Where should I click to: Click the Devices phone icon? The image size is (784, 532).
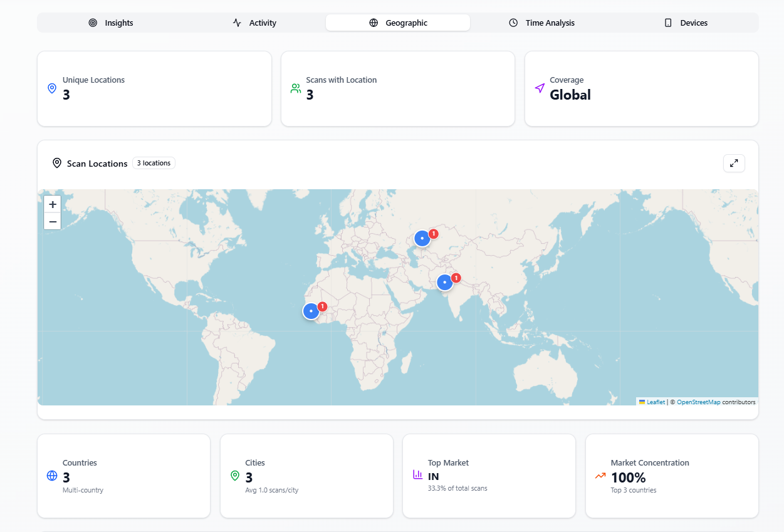668,23
